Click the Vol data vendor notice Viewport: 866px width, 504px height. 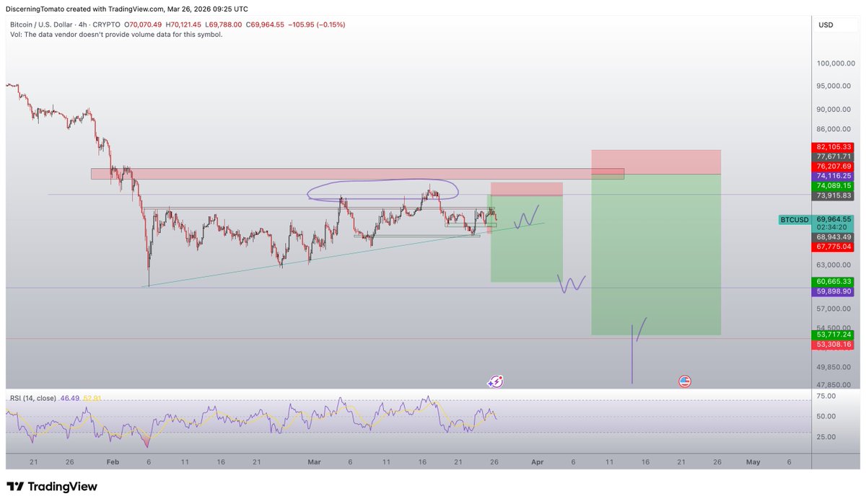point(115,34)
